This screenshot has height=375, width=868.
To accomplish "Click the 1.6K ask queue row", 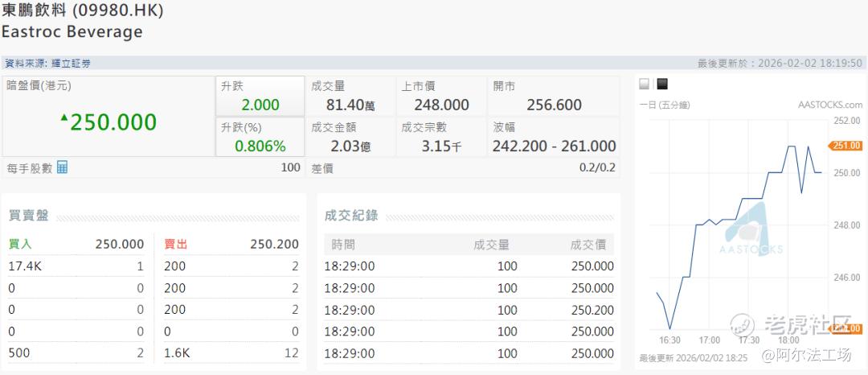I will (231, 352).
